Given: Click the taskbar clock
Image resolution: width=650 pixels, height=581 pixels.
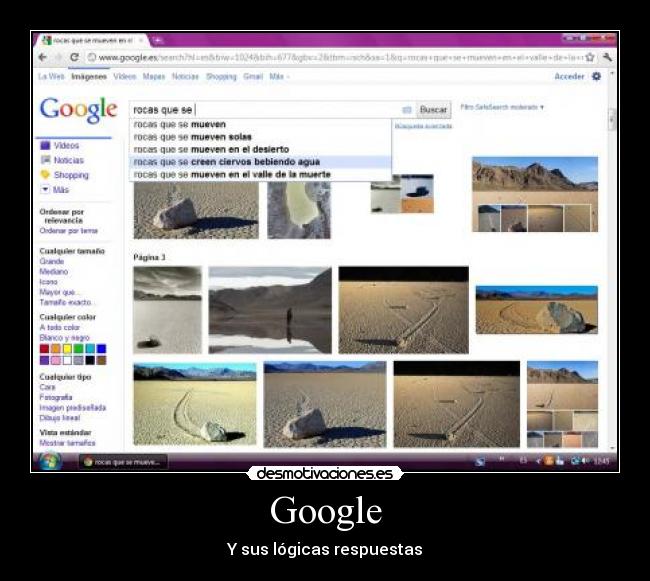Looking at the screenshot, I should click(x=601, y=461).
